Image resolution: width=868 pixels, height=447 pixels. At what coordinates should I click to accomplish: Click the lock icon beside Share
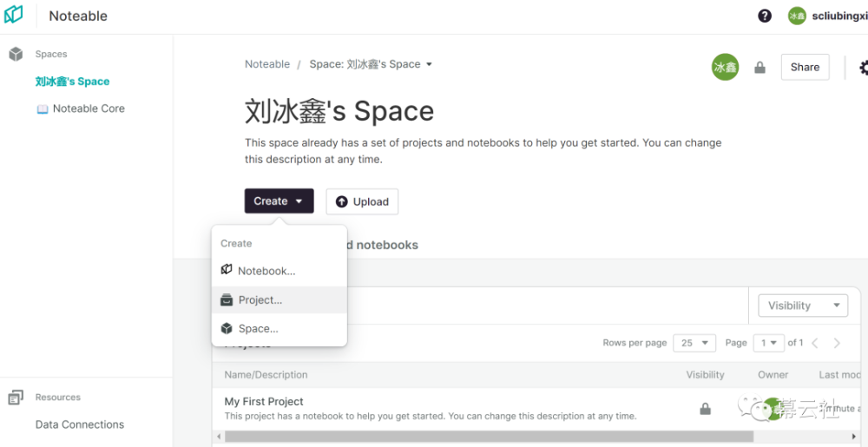click(760, 68)
